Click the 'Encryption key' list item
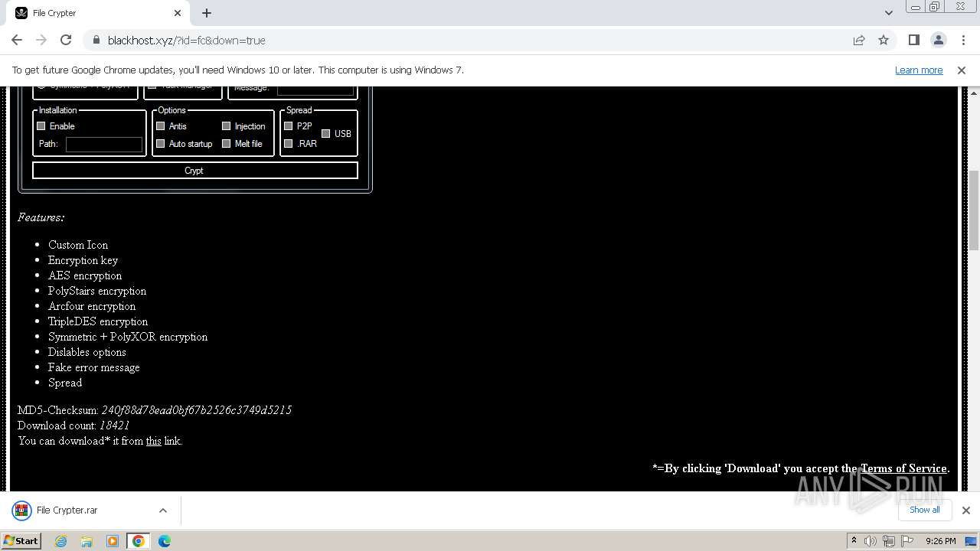Image resolution: width=980 pixels, height=551 pixels. (x=83, y=260)
